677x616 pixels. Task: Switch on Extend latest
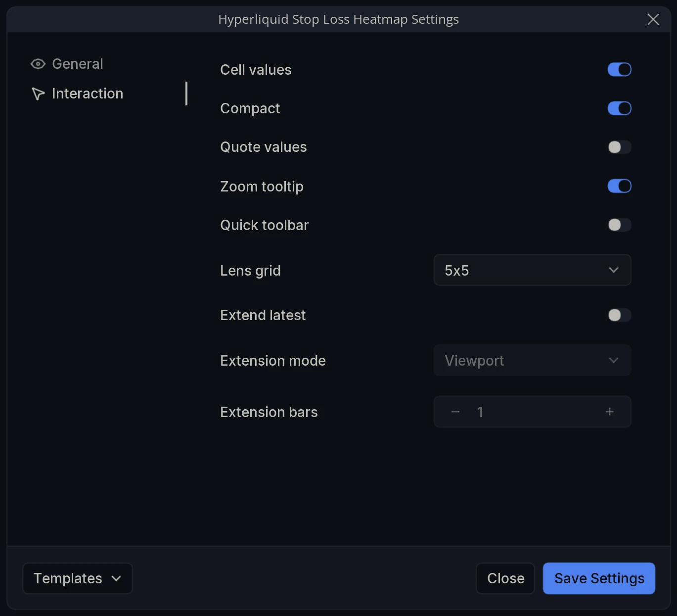click(x=619, y=315)
